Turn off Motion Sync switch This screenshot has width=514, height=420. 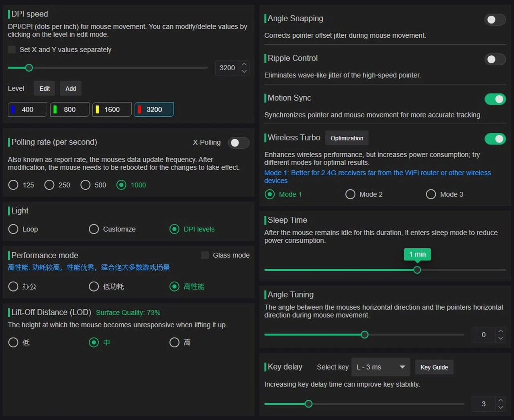pyautogui.click(x=495, y=99)
